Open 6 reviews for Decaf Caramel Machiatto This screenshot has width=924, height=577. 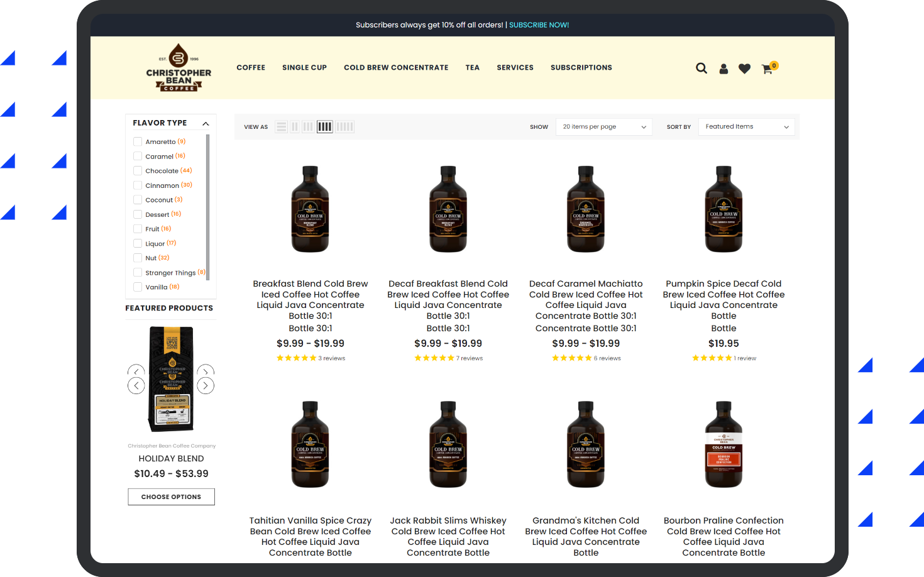tap(607, 358)
